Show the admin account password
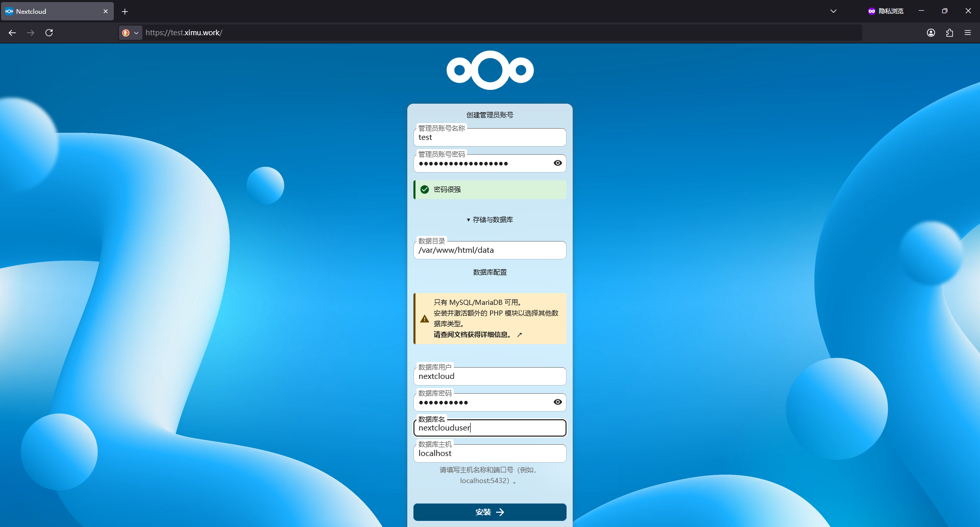 tap(558, 163)
